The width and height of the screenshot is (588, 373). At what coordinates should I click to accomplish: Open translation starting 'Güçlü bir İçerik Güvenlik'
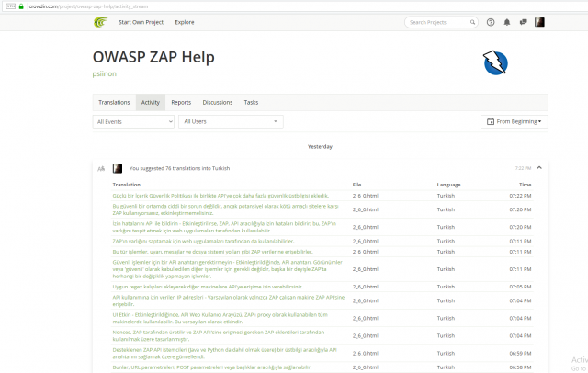tap(220, 196)
